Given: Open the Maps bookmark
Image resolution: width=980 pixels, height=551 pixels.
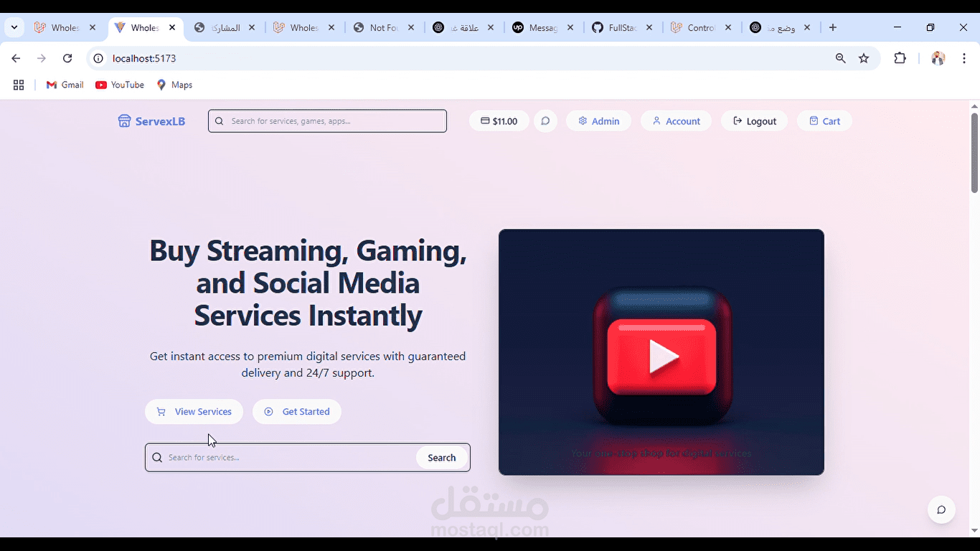Looking at the screenshot, I should (x=175, y=85).
